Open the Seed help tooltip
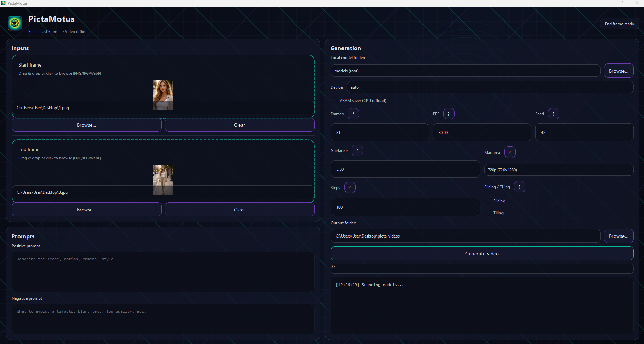Viewport: 644px width, 344px height. 553,114
